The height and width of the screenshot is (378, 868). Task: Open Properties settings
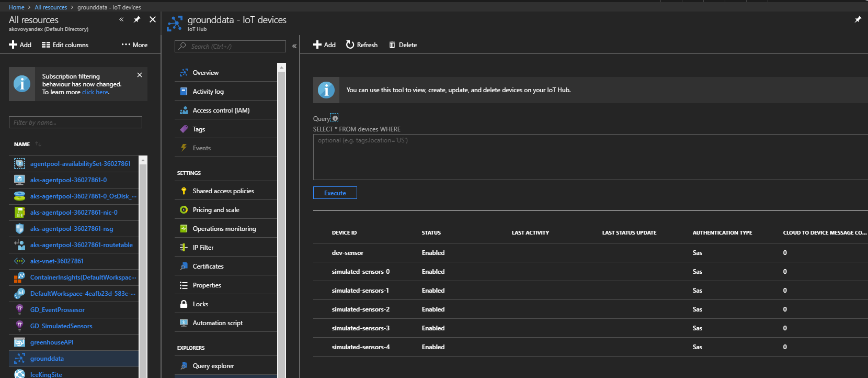coord(226,285)
